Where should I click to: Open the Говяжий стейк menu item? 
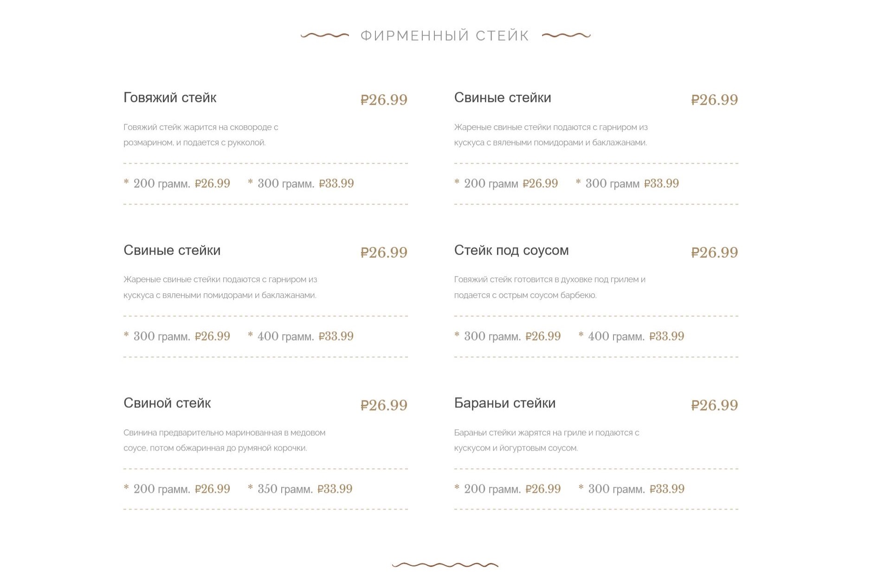point(170,97)
